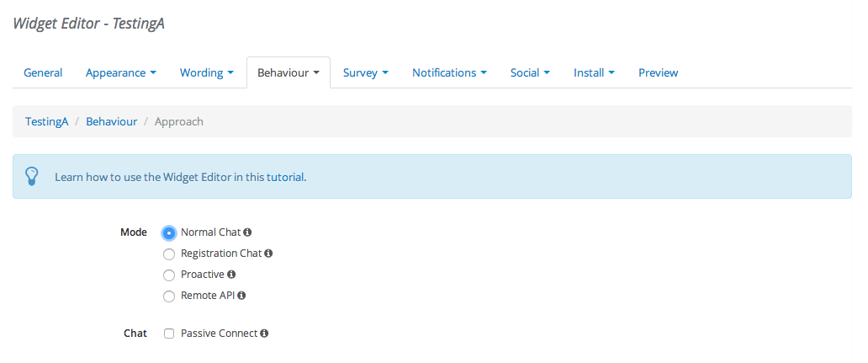Viewport: 868px width, 363px height.
Task: Click info icon next to Passive Connect
Action: coord(265,333)
